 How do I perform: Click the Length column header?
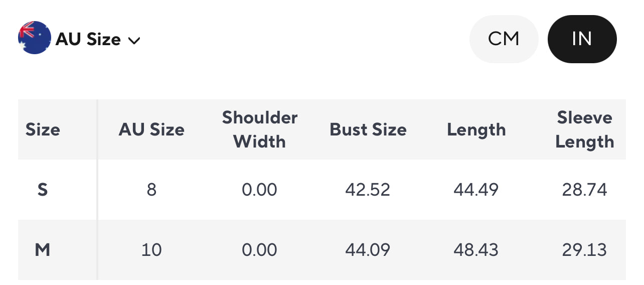[476, 130]
